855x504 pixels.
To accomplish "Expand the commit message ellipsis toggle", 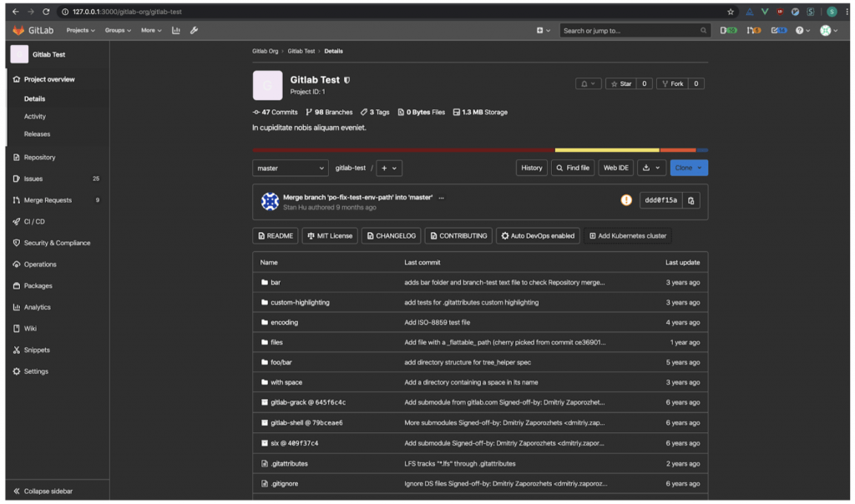I will pyautogui.click(x=441, y=198).
